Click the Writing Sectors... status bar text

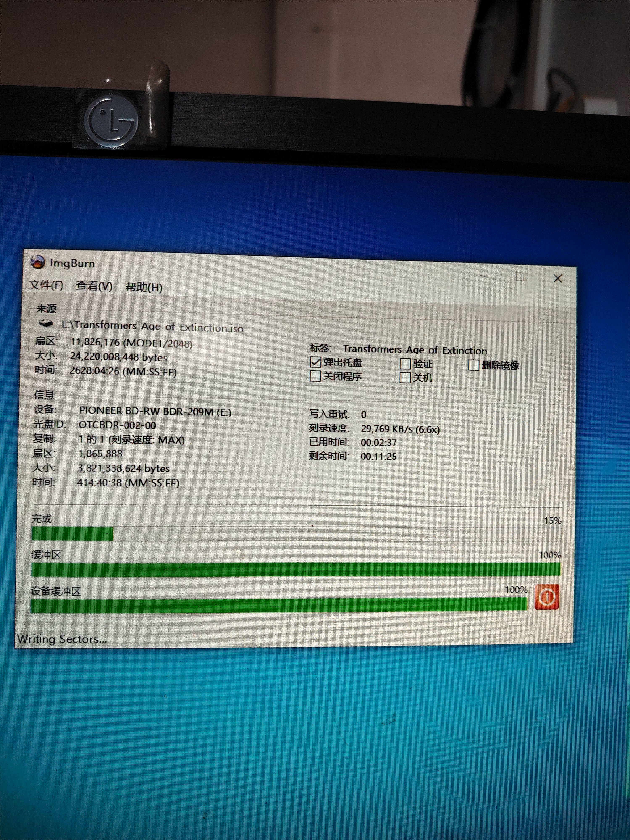pos(62,639)
